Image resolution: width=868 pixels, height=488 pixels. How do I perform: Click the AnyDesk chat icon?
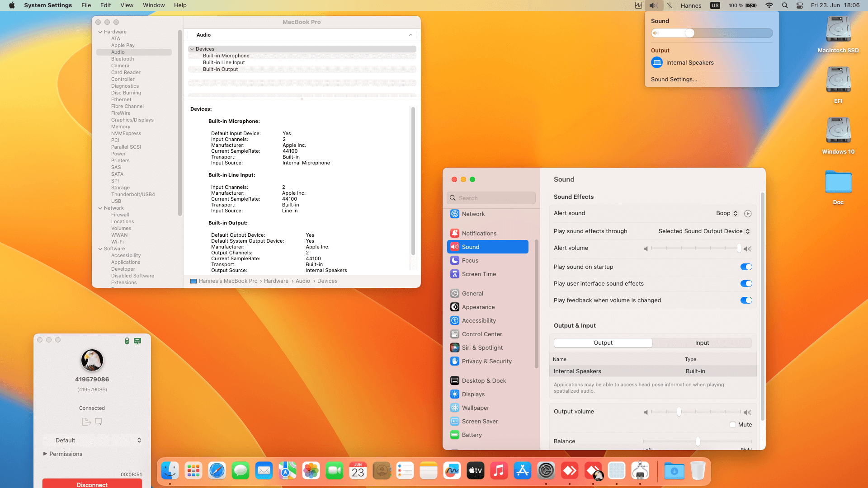(x=99, y=422)
